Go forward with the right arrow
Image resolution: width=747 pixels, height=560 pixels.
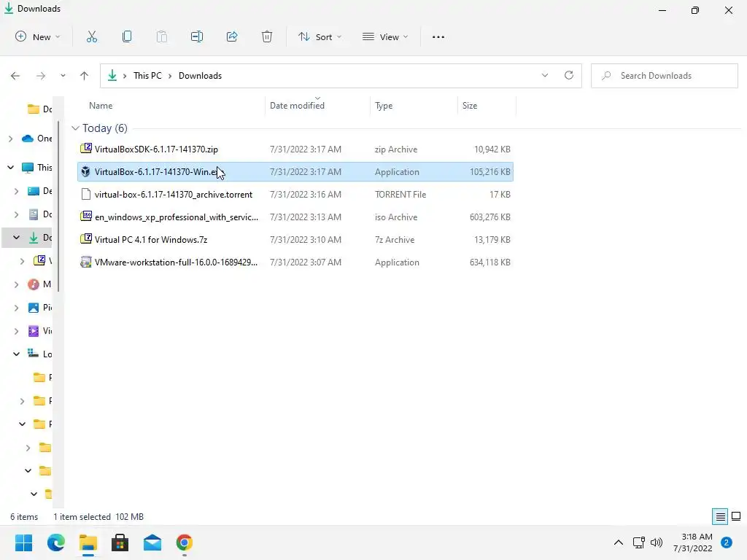tap(41, 76)
